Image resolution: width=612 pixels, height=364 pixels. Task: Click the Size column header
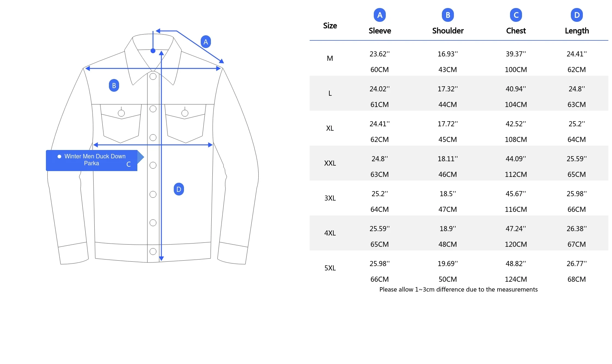[330, 26]
